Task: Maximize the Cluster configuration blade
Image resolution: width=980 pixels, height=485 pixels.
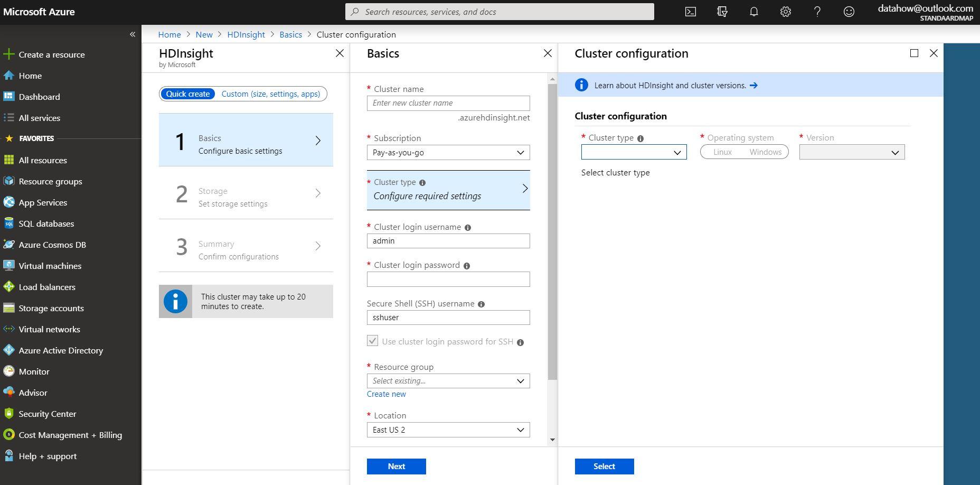Action: pyautogui.click(x=914, y=53)
